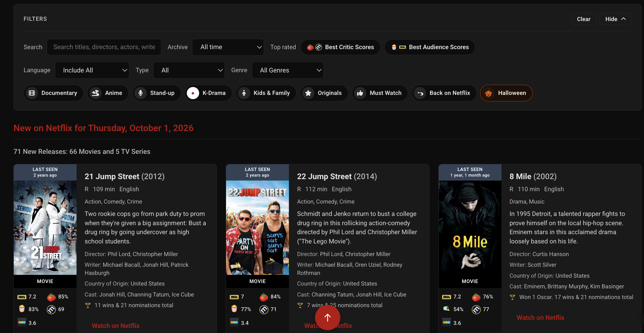Open the 22 Jump Street title

[x=337, y=176]
